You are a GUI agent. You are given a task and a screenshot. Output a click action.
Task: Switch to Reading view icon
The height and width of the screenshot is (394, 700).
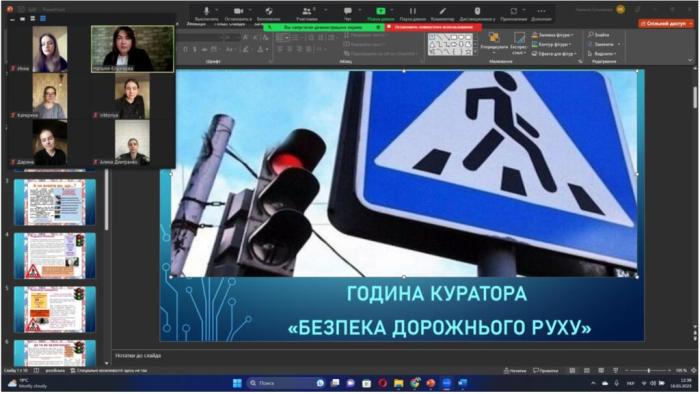601,370
